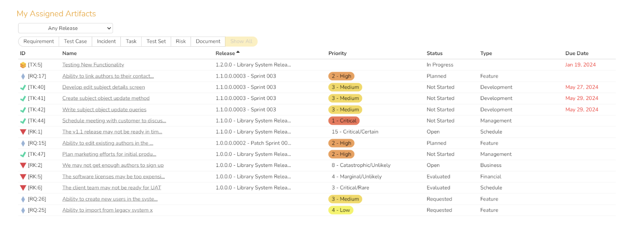This screenshot has width=644, height=252.
Task: Click the requirement icon beside RQ:25
Action: pos(23,210)
